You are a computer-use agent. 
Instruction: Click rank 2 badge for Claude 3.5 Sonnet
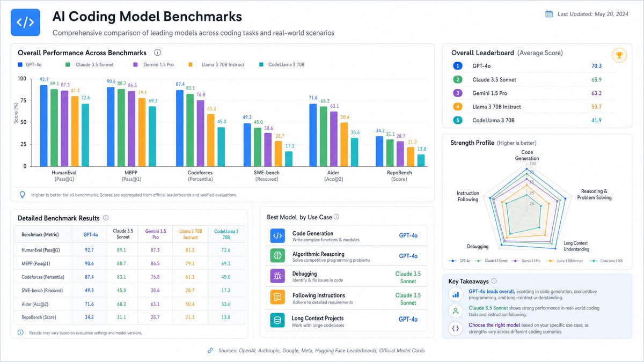pyautogui.click(x=457, y=79)
